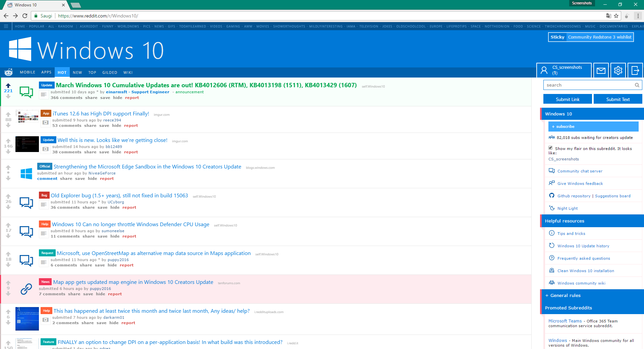Subscribe to the Windows 10 subreddit
The image size is (644, 349).
(593, 127)
